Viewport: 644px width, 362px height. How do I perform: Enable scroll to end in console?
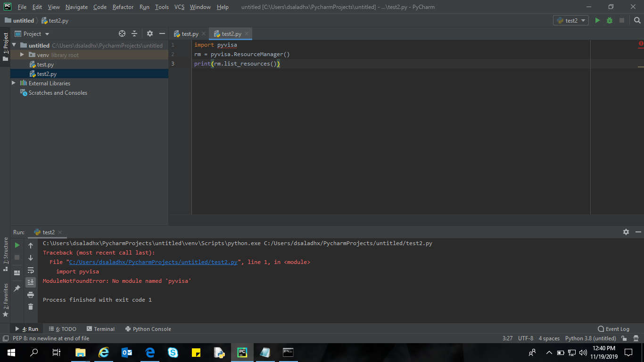coord(31,282)
